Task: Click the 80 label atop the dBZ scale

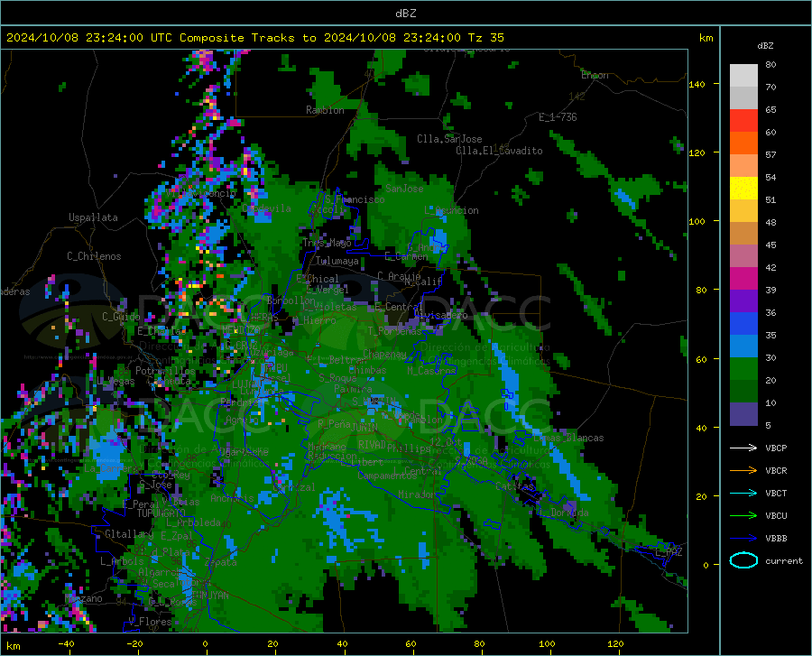Action: coord(770,64)
